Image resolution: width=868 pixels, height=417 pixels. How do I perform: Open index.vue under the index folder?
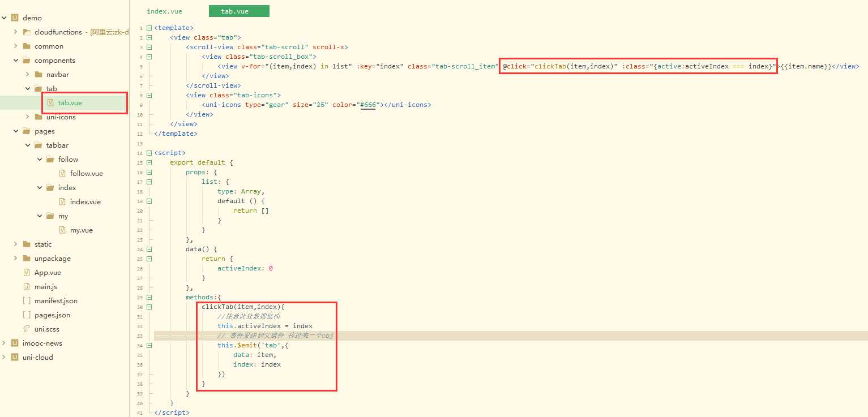point(85,202)
